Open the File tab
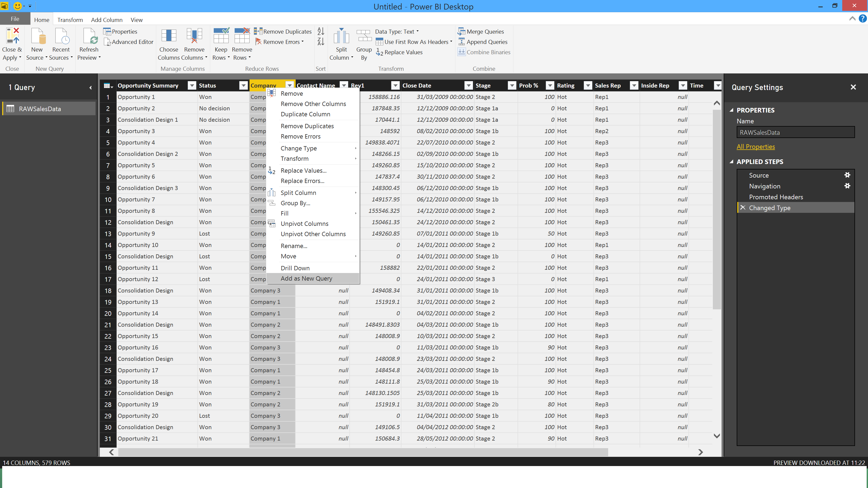Image resolution: width=868 pixels, height=488 pixels. click(x=15, y=19)
